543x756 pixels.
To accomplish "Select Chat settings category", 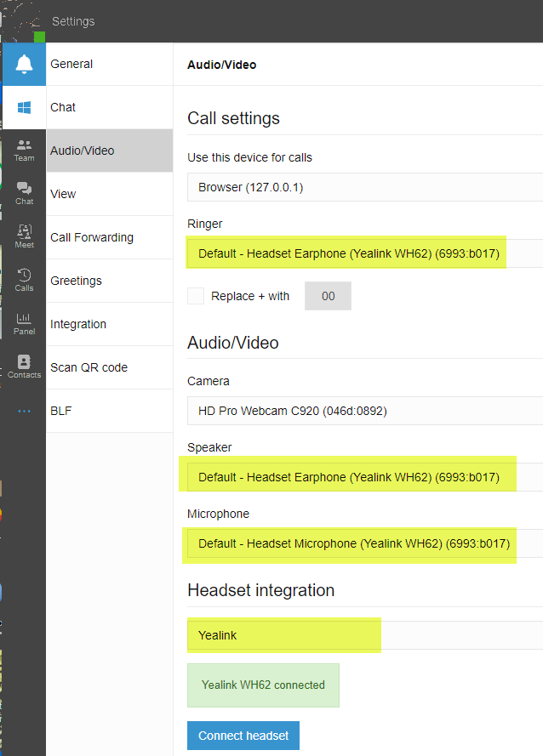I will click(x=110, y=107).
